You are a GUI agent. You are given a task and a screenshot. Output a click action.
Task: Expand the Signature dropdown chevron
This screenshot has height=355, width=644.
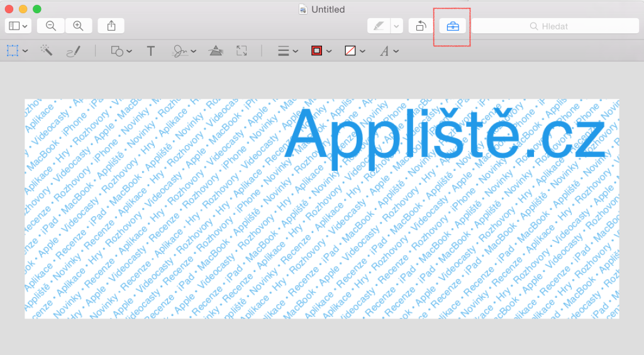click(194, 52)
